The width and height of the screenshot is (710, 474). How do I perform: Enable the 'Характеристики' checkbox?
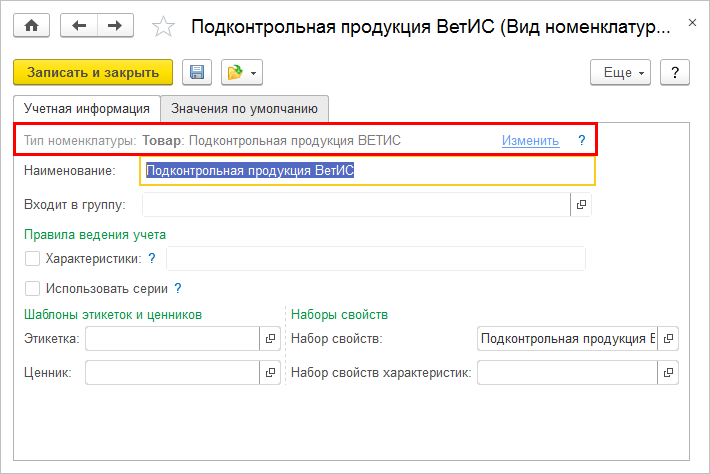pos(32,259)
